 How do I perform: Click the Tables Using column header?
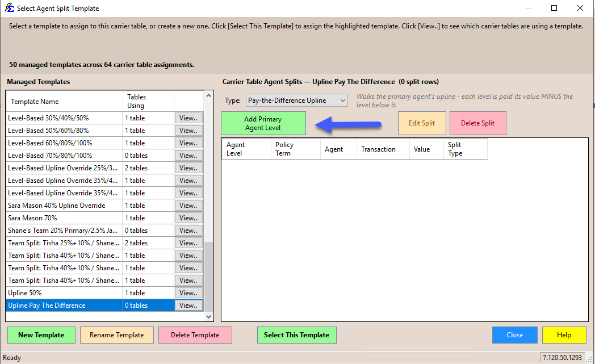148,101
